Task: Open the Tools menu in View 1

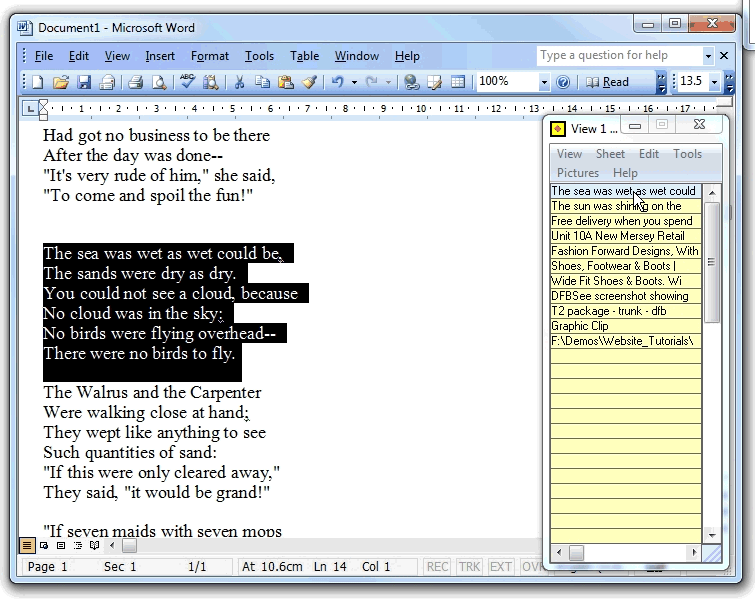Action: 687,154
